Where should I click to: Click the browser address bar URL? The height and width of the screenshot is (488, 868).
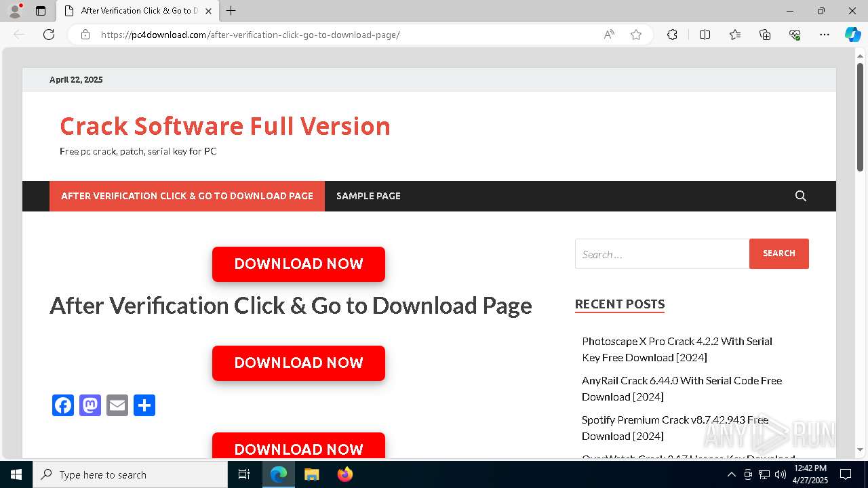click(x=250, y=35)
